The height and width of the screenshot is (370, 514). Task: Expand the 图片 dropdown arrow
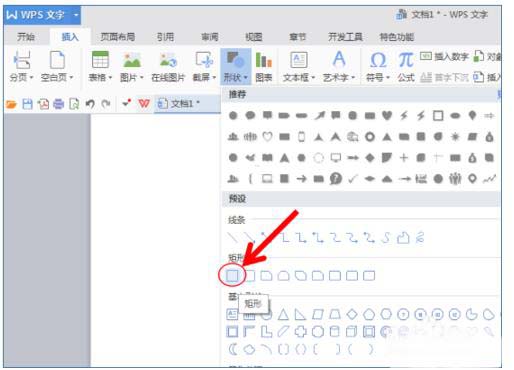click(142, 78)
